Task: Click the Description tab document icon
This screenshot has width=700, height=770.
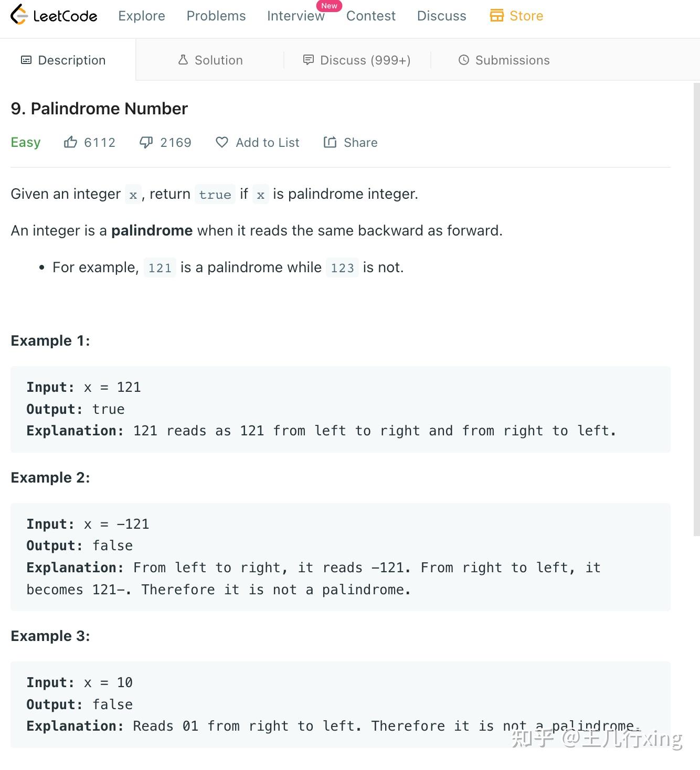Action: (26, 60)
